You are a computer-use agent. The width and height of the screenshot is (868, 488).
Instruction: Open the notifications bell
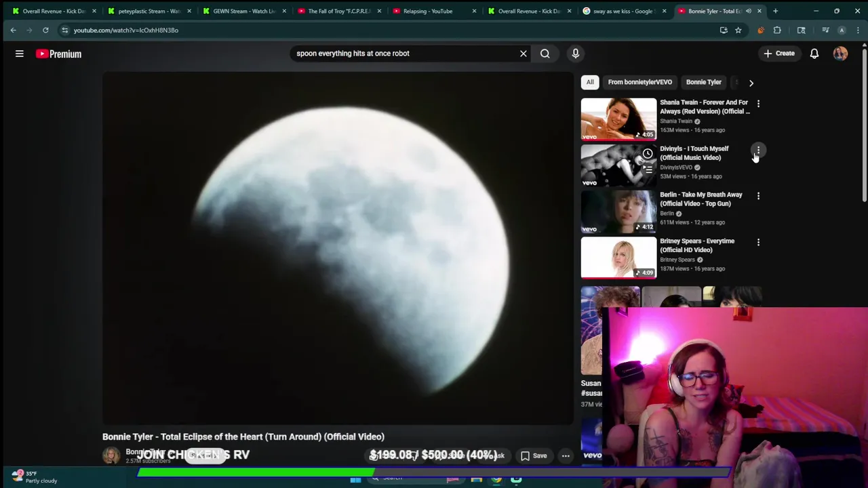tap(814, 54)
